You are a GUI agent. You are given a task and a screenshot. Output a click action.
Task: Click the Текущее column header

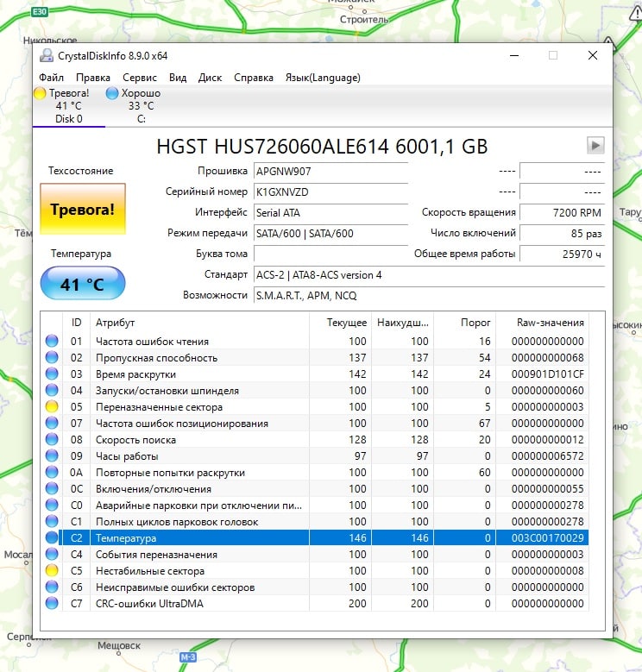340,323
